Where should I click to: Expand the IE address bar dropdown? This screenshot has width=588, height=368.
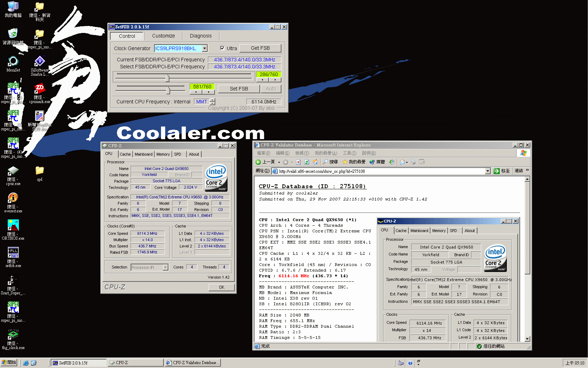(488, 171)
